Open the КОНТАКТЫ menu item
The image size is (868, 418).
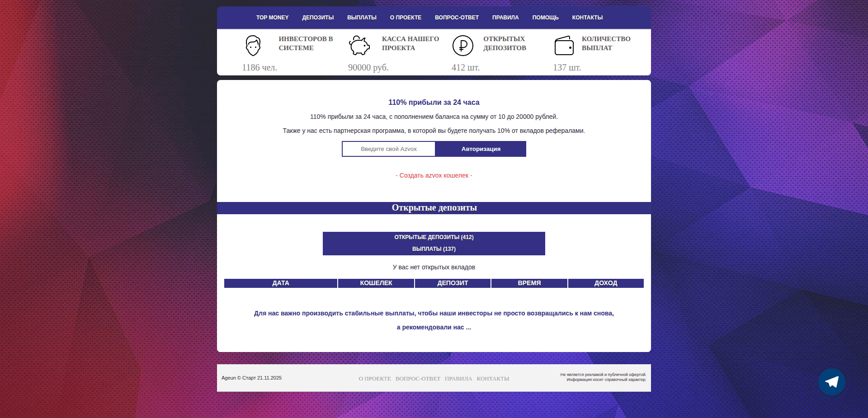tap(587, 18)
